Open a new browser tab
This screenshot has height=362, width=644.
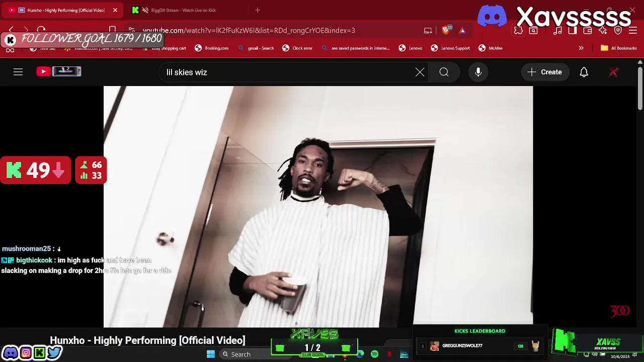tap(258, 10)
